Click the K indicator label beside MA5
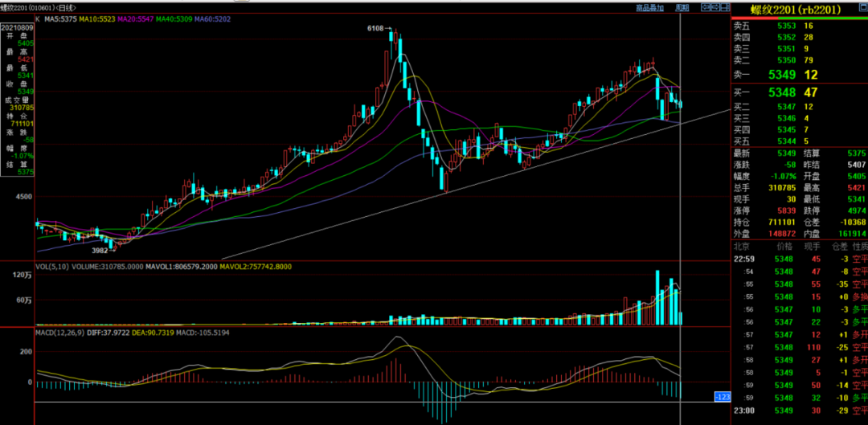Viewport: 868px width, 425px height. click(x=38, y=18)
